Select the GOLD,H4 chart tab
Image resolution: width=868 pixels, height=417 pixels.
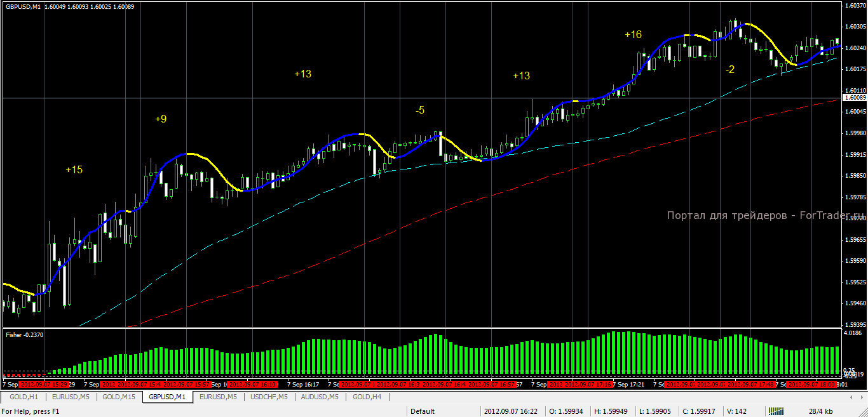[367, 397]
